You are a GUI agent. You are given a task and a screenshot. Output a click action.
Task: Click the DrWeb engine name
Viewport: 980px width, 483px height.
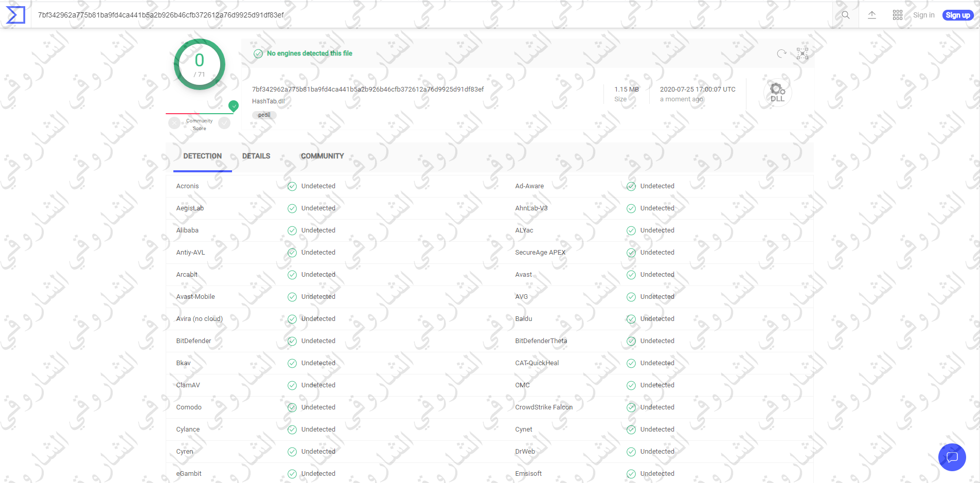point(525,452)
